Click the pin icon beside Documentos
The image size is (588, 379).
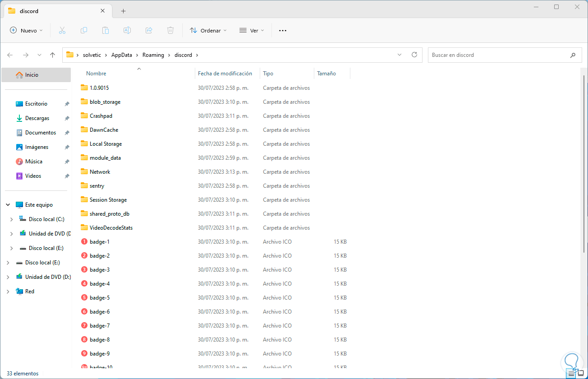(67, 133)
